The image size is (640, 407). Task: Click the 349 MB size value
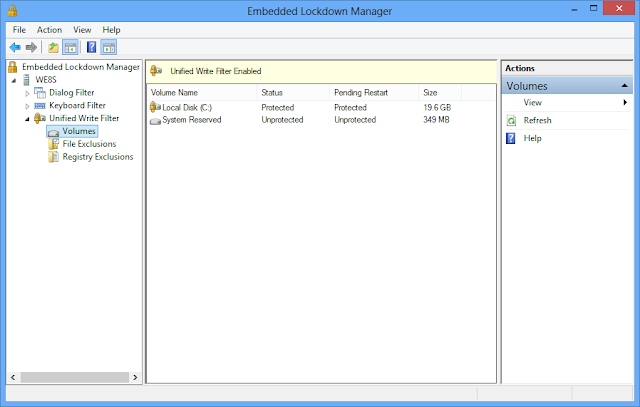(436, 120)
